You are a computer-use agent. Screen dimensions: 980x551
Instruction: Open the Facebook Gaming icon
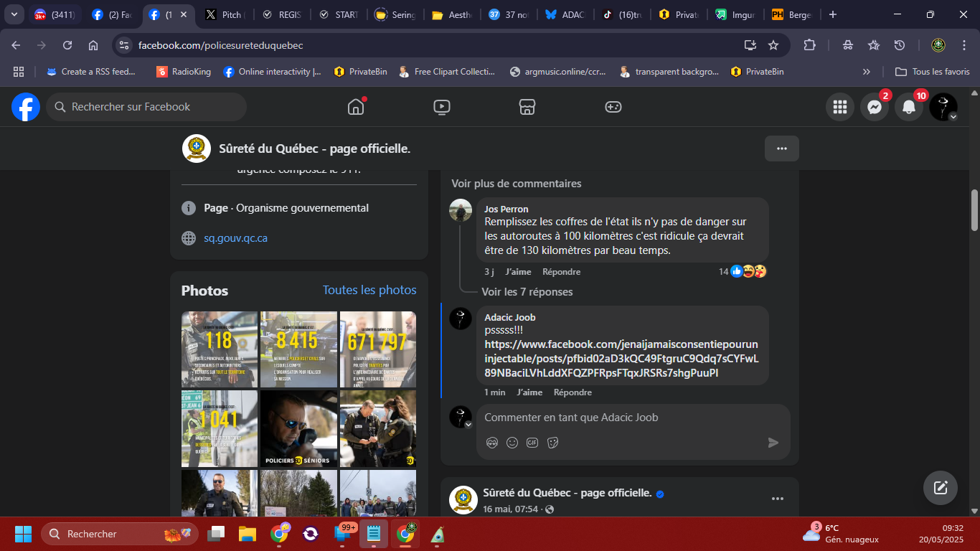pos(613,107)
